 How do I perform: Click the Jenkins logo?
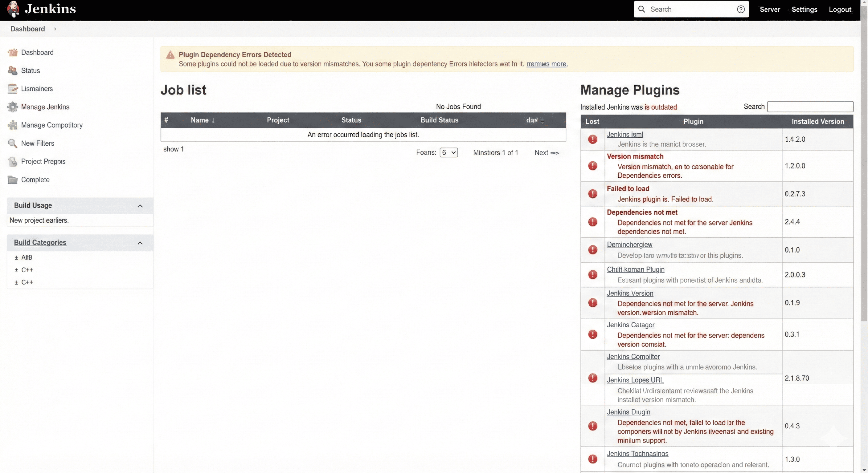pyautogui.click(x=14, y=9)
